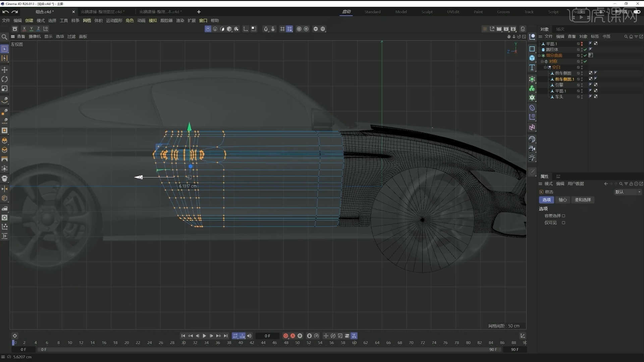Screen dimensions: 644x362
Task: Select the Move tool in left toolbar
Action: (x=5, y=70)
